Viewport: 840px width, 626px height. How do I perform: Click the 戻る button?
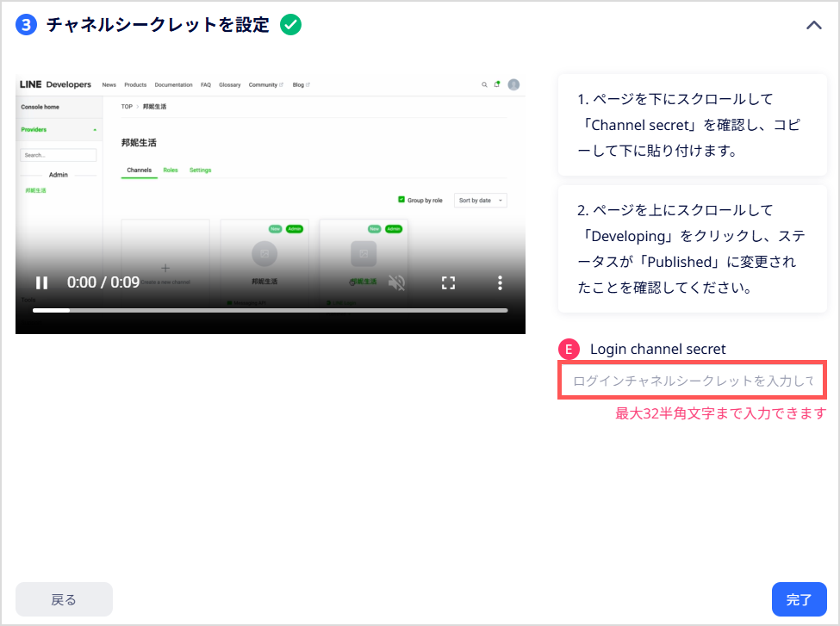[64, 599]
